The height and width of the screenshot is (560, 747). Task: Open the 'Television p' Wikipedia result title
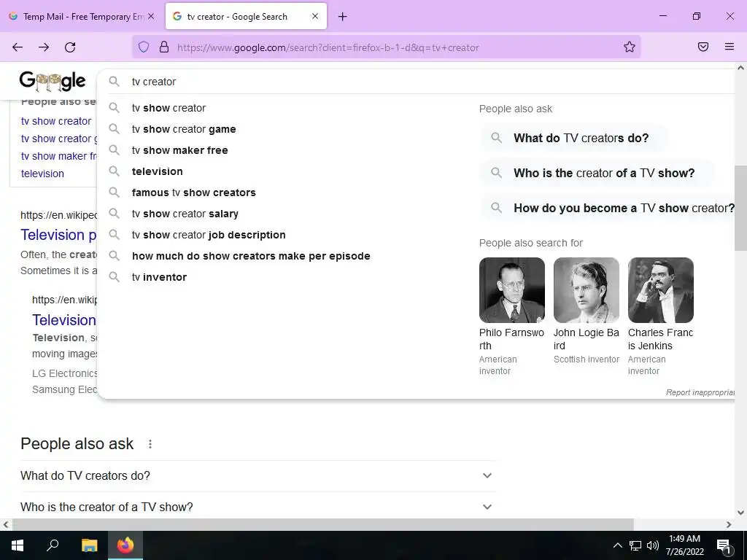coord(58,235)
